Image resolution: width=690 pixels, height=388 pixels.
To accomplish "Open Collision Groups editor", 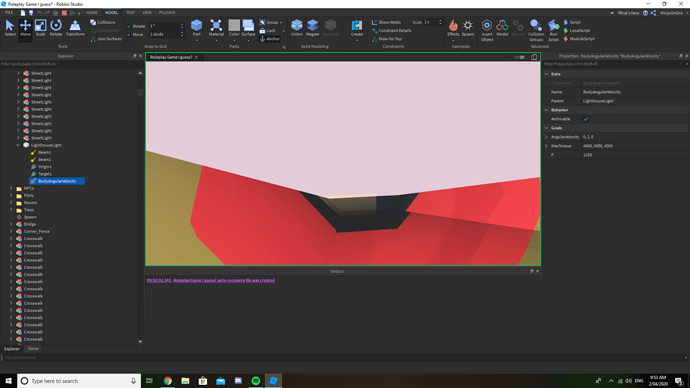I will coord(536,29).
